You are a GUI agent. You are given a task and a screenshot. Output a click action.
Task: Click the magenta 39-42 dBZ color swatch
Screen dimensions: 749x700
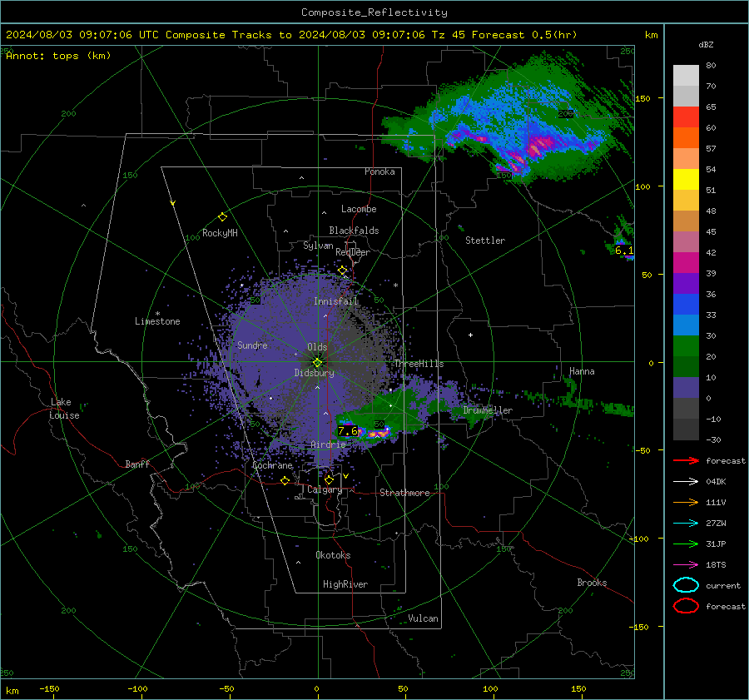(x=686, y=263)
